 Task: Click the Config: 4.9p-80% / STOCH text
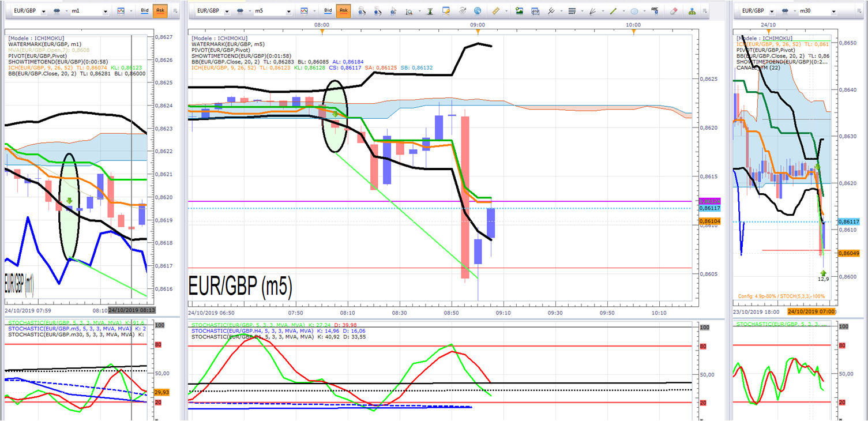click(781, 296)
